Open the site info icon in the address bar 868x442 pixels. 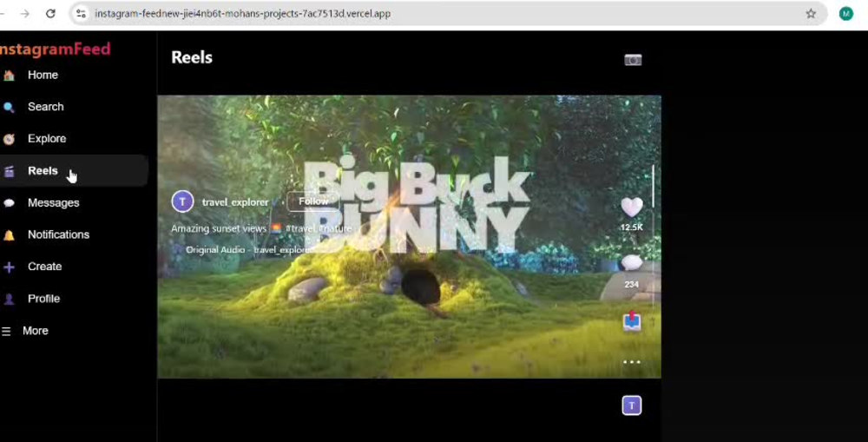click(82, 13)
